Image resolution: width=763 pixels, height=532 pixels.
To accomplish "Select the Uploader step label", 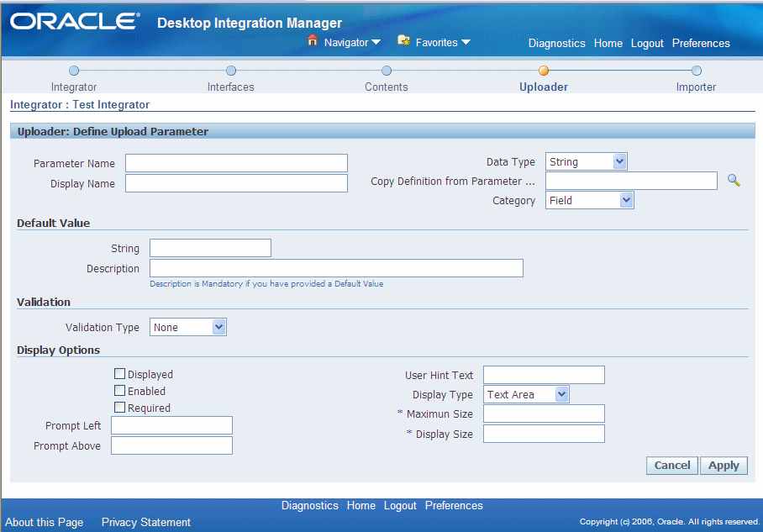I will [x=544, y=87].
